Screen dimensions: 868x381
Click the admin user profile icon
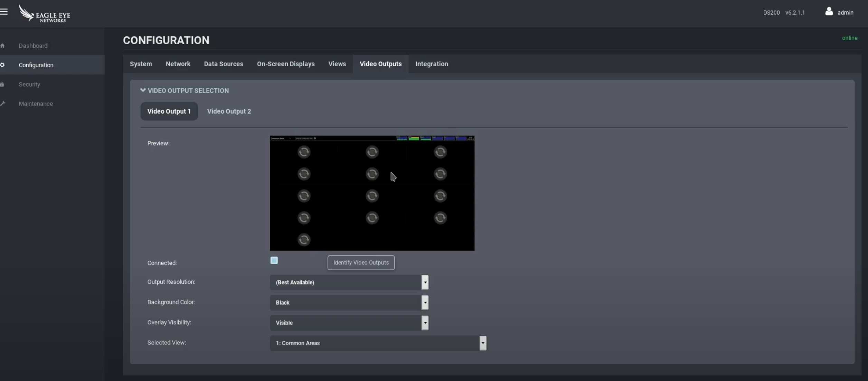829,12
